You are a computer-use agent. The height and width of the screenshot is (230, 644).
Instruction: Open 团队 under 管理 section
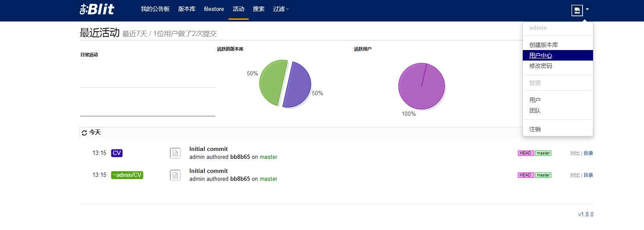(x=558, y=111)
